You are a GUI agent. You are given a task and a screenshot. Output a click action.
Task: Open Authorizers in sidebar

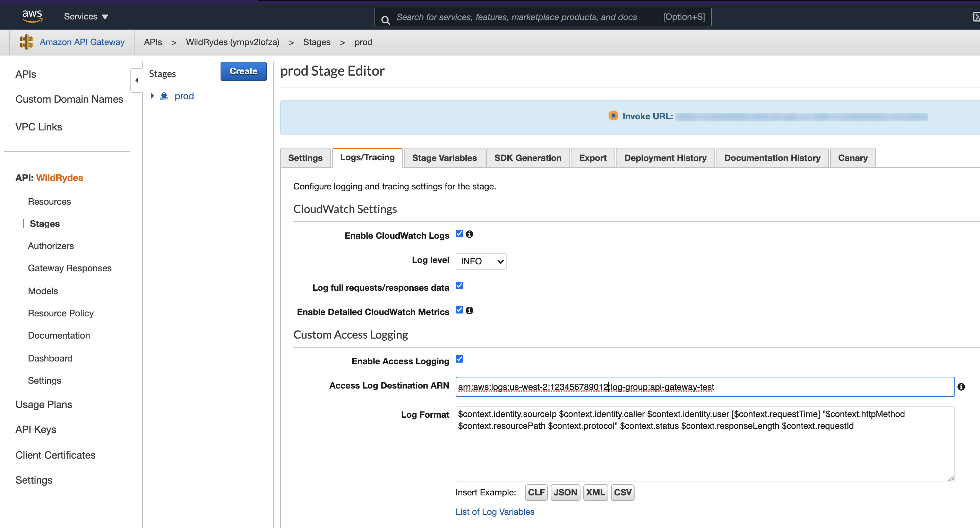click(51, 246)
